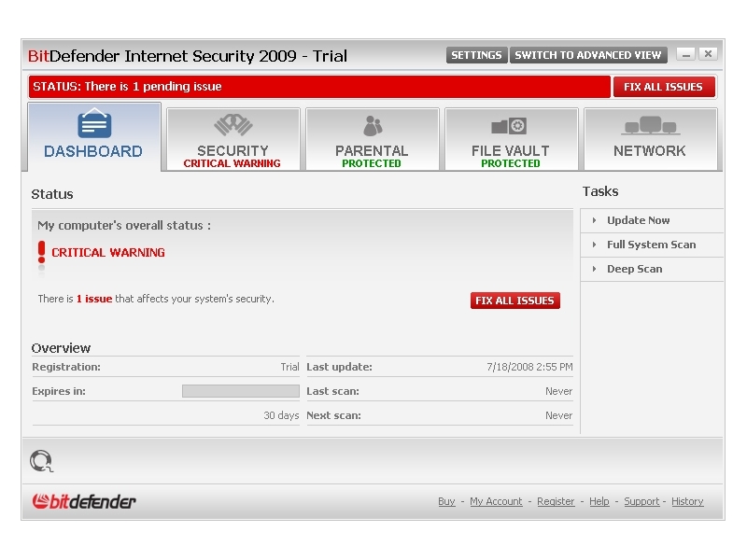Image resolution: width=747 pixels, height=560 pixels.
Task: Open the Parental tab
Action: tap(372, 139)
